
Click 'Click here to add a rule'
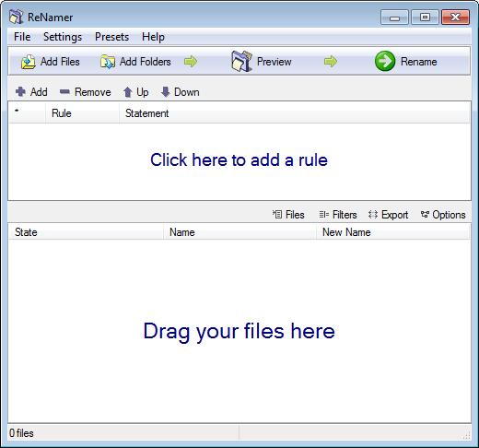point(239,160)
